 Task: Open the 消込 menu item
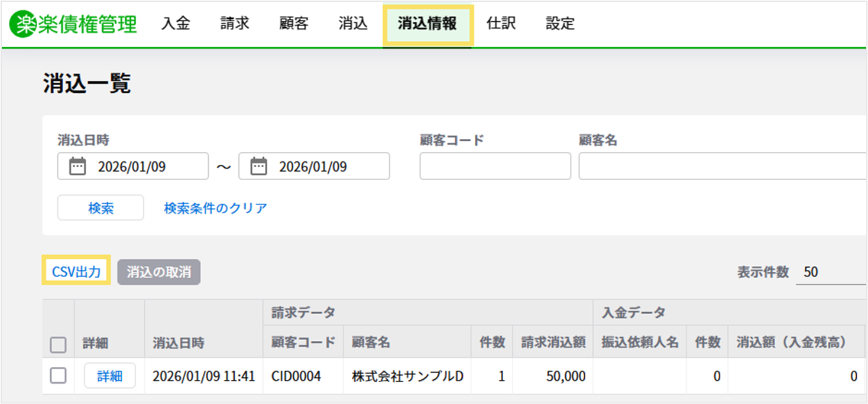point(353,24)
